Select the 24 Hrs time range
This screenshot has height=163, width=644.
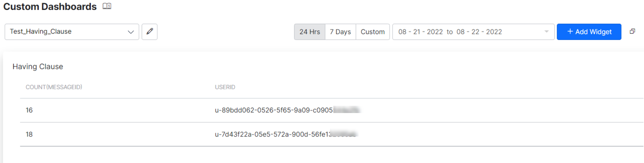[x=310, y=32]
